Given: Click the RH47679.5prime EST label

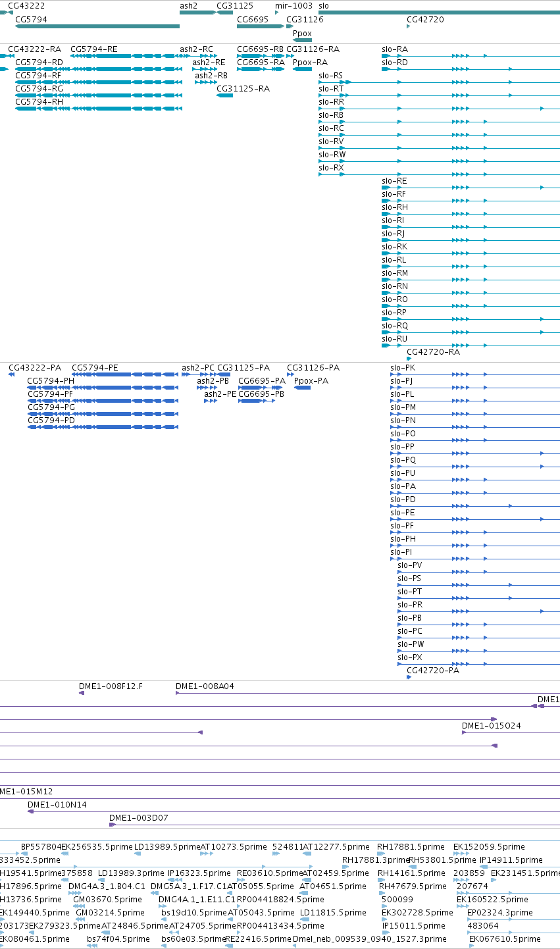Looking at the screenshot, I should [413, 886].
